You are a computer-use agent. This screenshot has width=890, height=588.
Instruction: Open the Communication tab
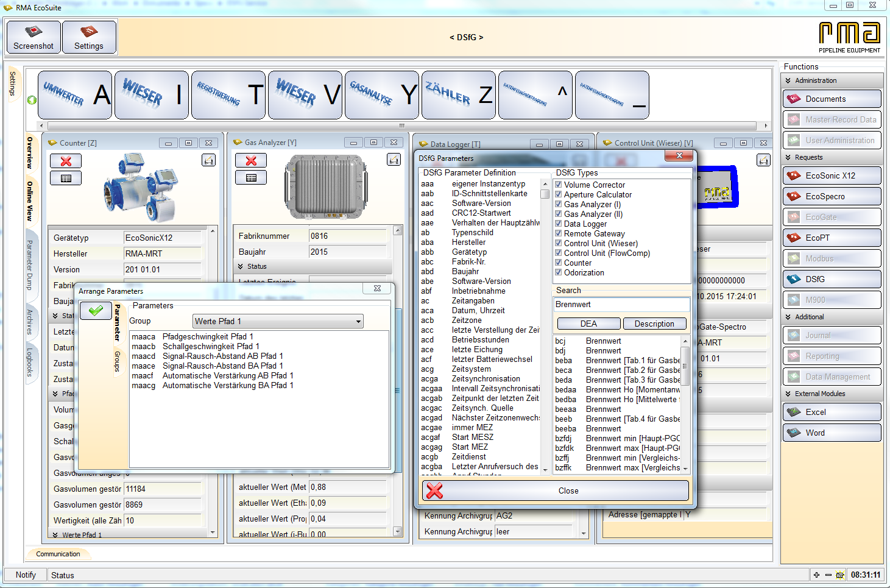58,554
